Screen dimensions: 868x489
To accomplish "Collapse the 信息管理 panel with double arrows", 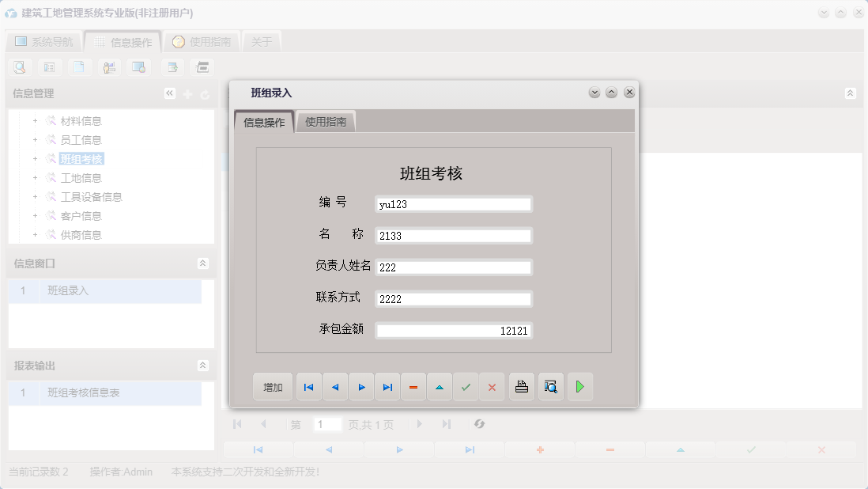I will 169,93.
